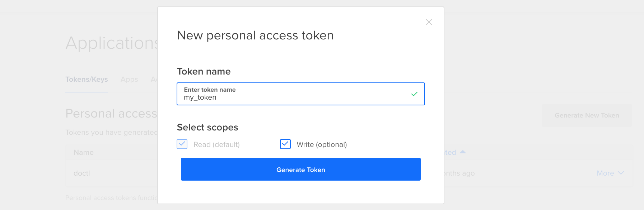This screenshot has width=644, height=210.
Task: Click the Applications page heading
Action: [112, 43]
